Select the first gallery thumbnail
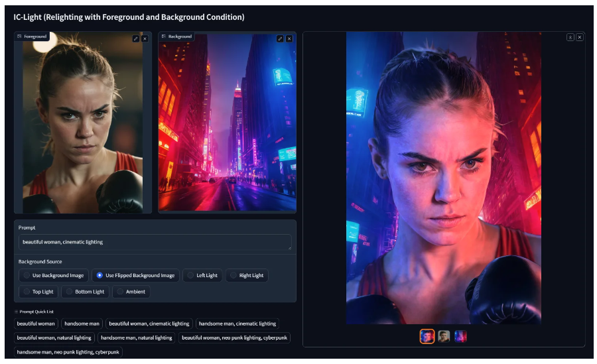The image size is (597, 364). click(x=427, y=336)
